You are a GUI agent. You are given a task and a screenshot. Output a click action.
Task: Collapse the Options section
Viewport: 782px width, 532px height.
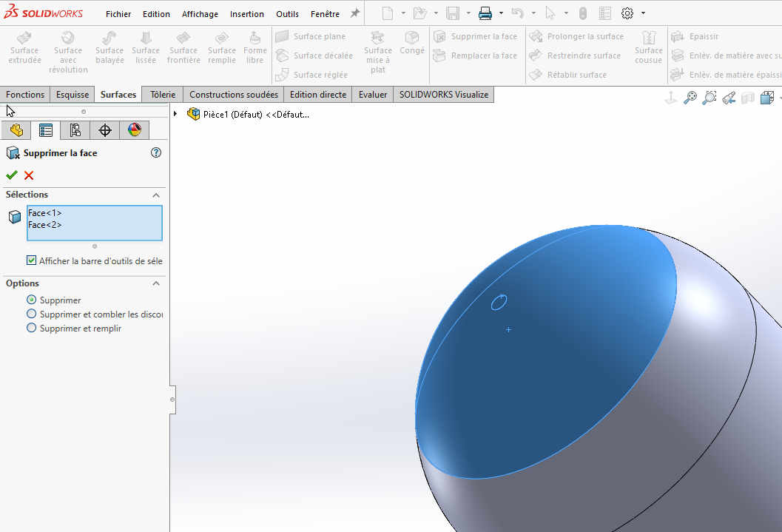[156, 283]
